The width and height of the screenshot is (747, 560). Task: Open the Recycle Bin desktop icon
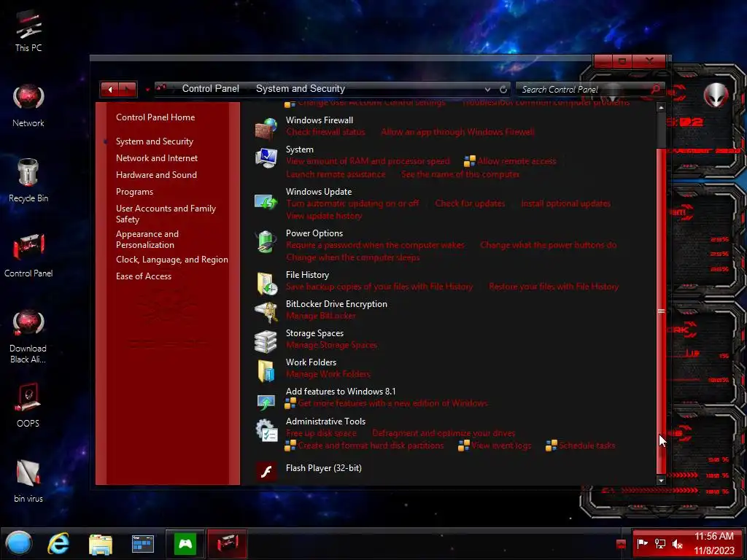[28, 181]
